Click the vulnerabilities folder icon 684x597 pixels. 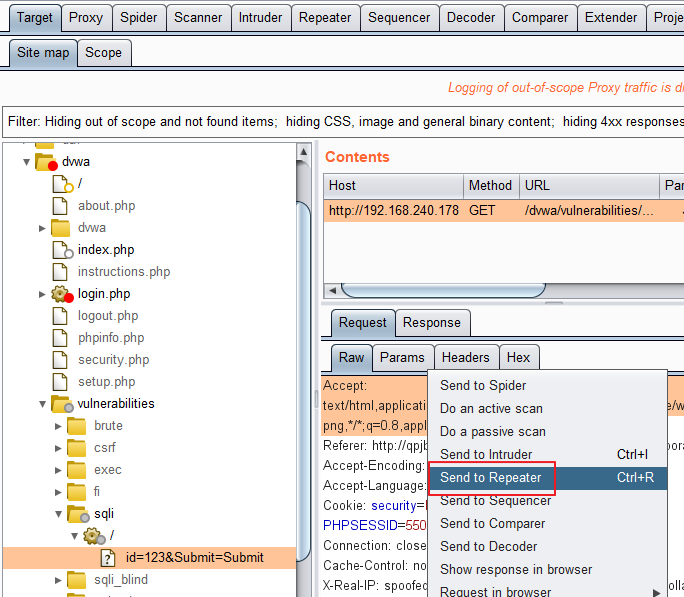pos(62,404)
